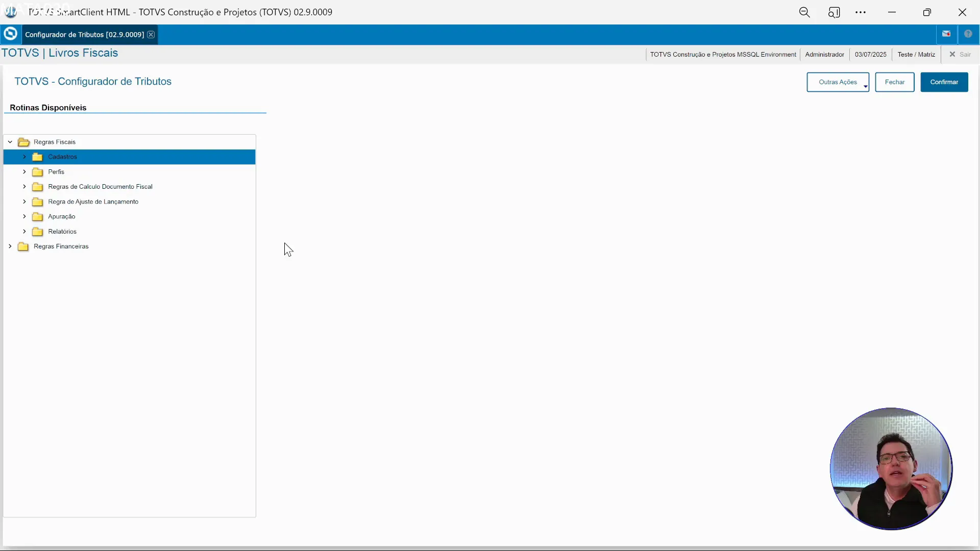Open the three-dots more options menu
This screenshot has height=551, width=980.
coord(861,12)
